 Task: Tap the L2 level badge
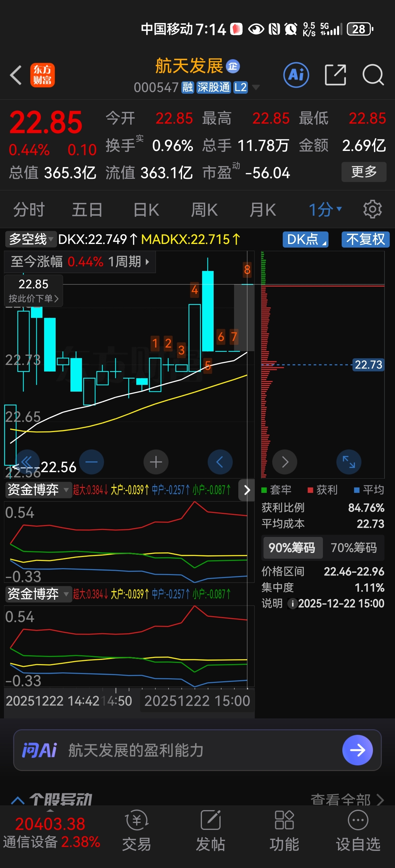241,87
